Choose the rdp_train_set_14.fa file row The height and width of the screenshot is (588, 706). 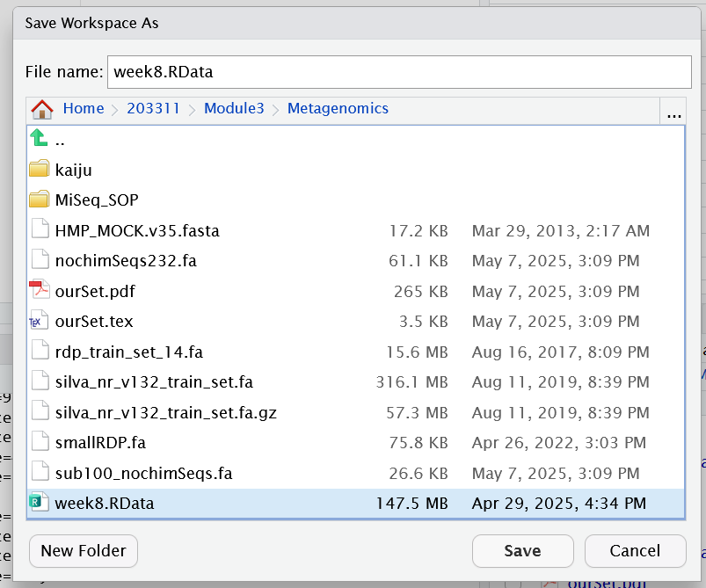[356, 352]
